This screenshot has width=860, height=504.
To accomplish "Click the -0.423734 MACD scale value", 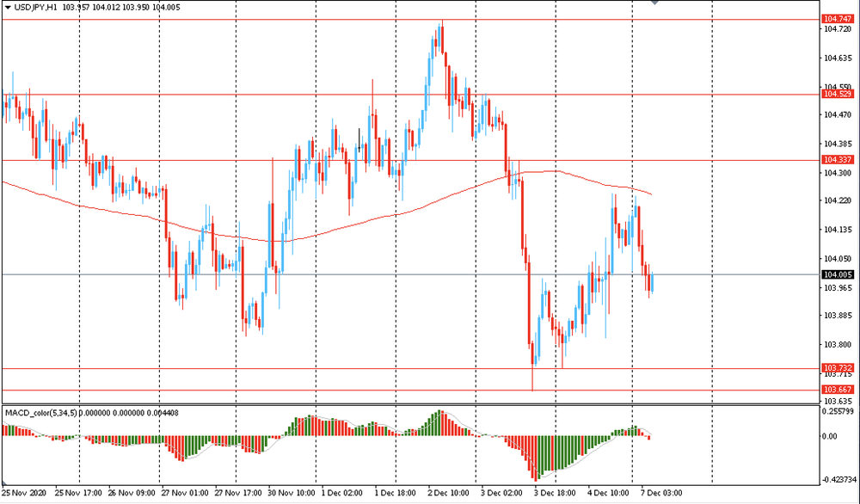I will (x=838, y=480).
